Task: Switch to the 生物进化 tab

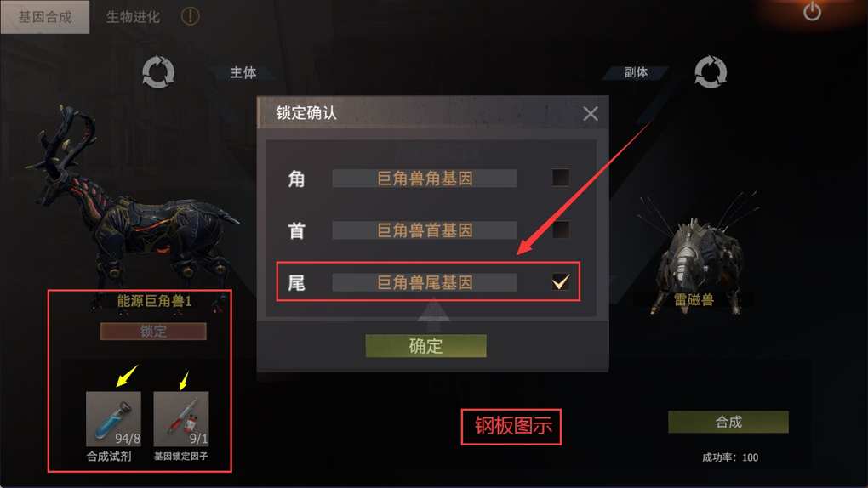Action: pyautogui.click(x=133, y=17)
